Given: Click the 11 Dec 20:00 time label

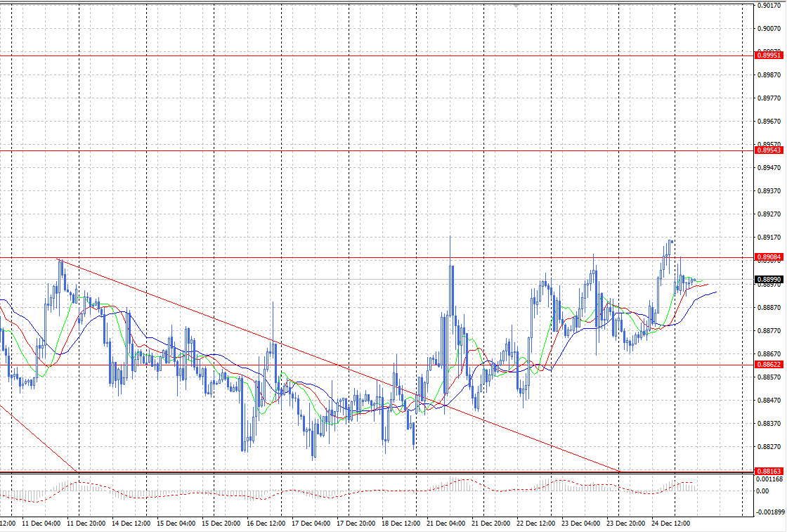Looking at the screenshot, I should (86, 524).
